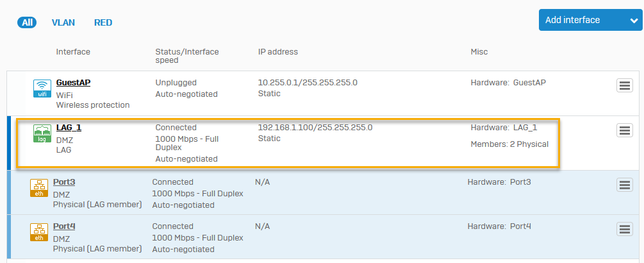
Task: Open the Port4 interface link
Action: point(64,226)
